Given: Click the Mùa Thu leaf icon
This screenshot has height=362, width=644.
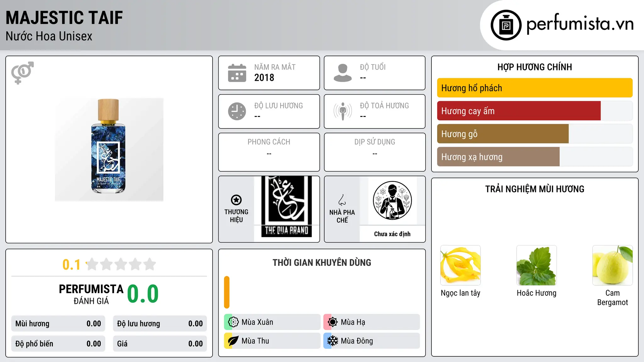Looking at the screenshot, I should (x=233, y=341).
